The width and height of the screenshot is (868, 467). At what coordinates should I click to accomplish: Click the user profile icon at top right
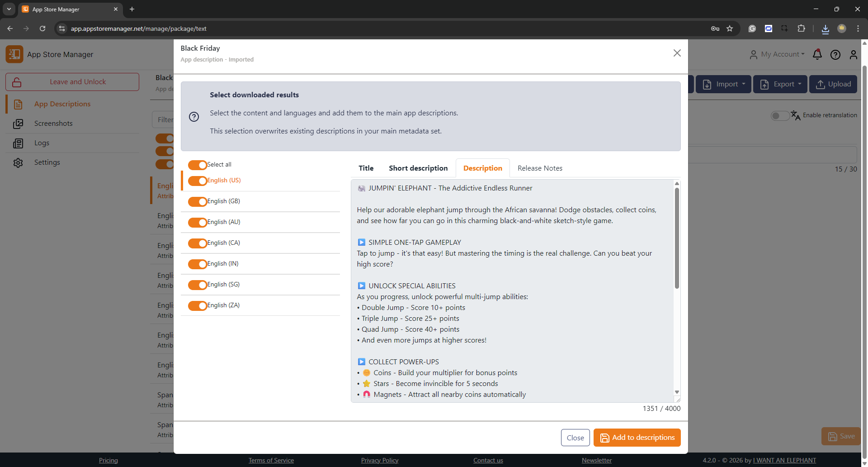(x=853, y=55)
